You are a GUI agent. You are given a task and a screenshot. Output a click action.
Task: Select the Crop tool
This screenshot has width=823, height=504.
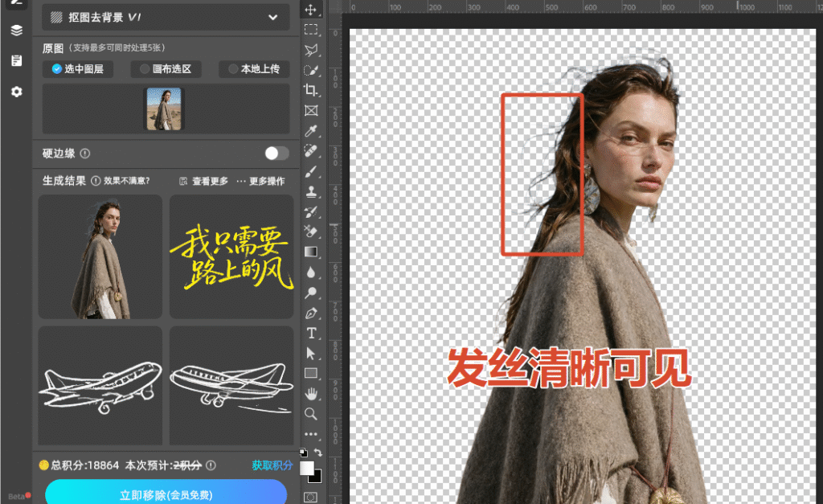pos(311,90)
